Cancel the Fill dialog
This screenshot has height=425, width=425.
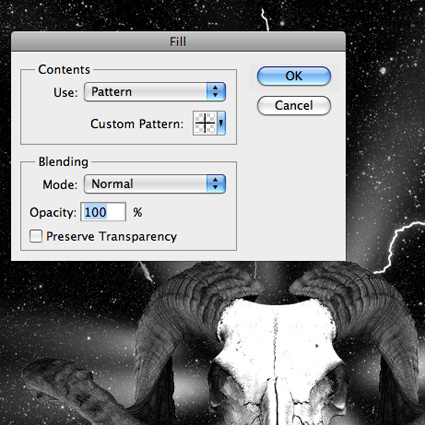tap(294, 106)
